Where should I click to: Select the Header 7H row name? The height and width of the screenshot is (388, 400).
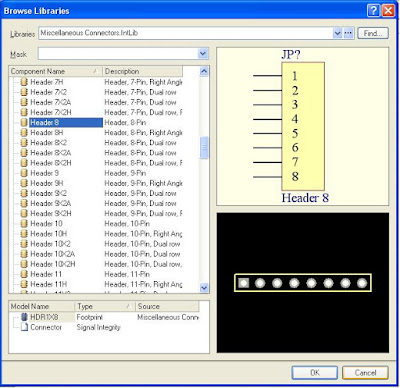click(46, 82)
